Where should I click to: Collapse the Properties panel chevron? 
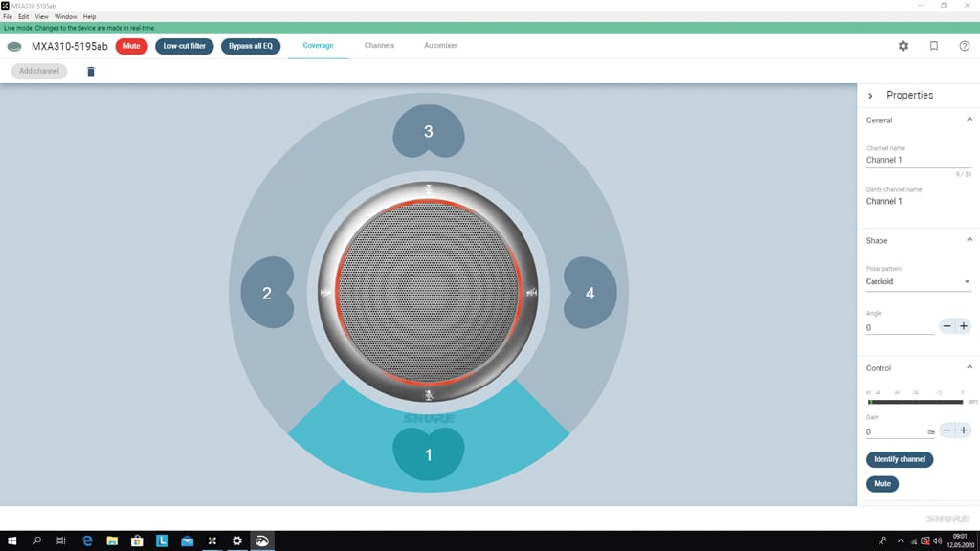pyautogui.click(x=870, y=96)
